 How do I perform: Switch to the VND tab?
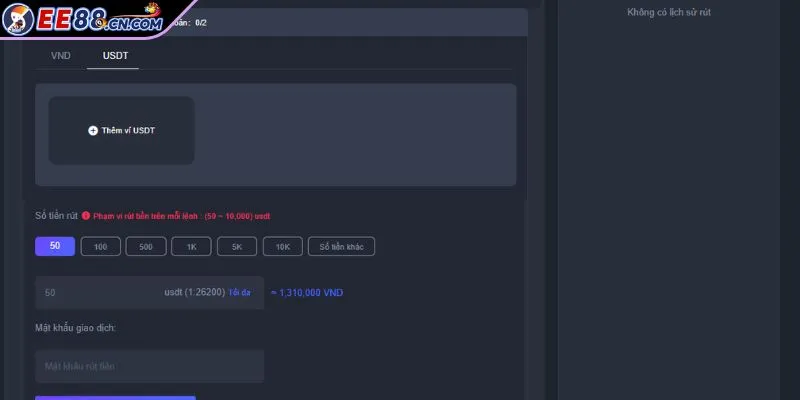point(61,56)
